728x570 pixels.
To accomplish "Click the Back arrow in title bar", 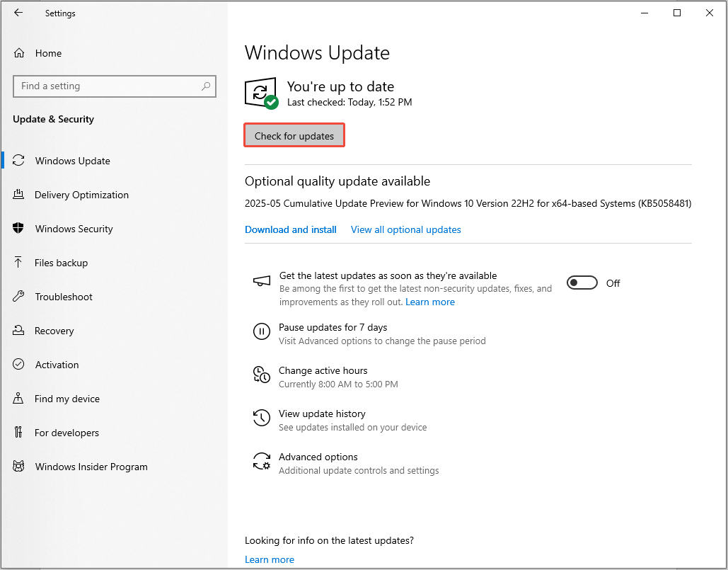I will pos(18,13).
